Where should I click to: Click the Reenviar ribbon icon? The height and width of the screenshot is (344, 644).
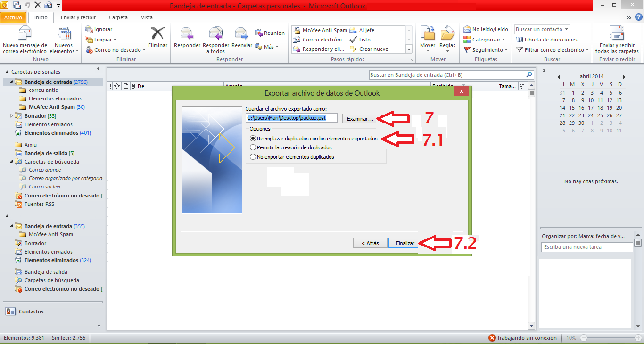coord(242,34)
